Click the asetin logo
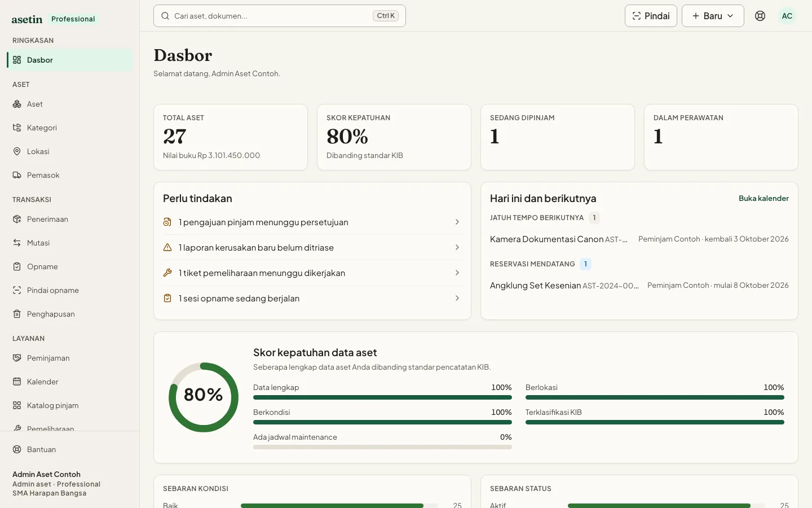The image size is (812, 508). point(27,19)
